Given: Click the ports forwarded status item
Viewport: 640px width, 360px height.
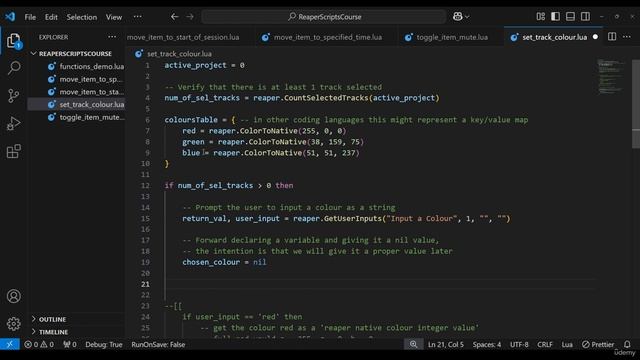Looking at the screenshot, I should tap(69, 344).
